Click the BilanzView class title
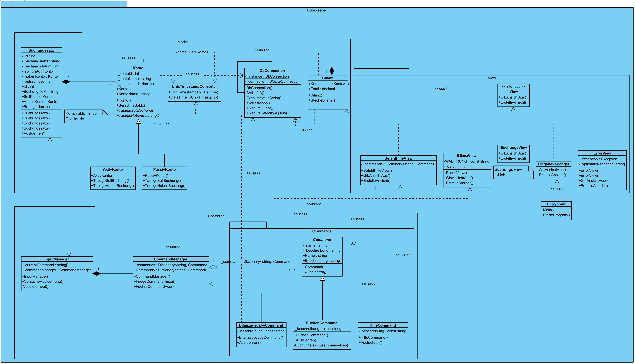The height and width of the screenshot is (364, 635). (x=467, y=156)
